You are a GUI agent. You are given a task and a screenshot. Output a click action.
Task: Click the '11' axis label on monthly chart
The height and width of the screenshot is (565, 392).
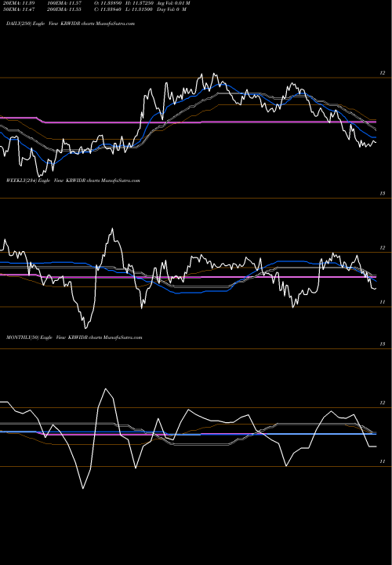coord(383,461)
